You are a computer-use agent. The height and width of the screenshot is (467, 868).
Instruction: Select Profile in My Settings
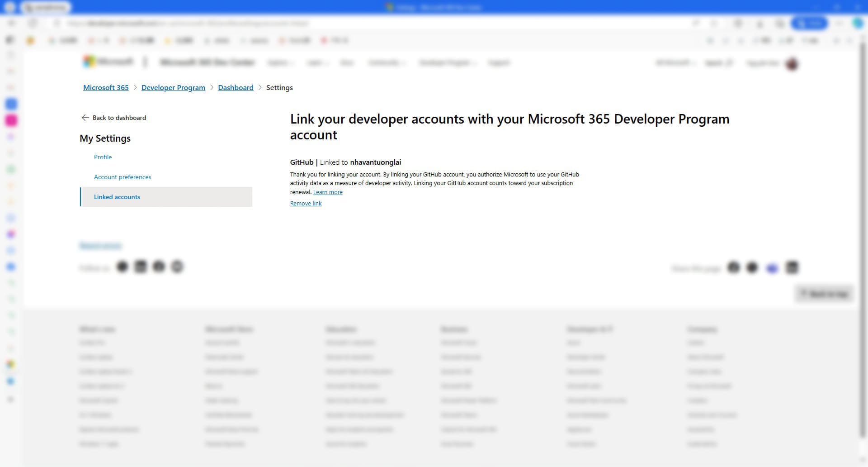point(103,157)
